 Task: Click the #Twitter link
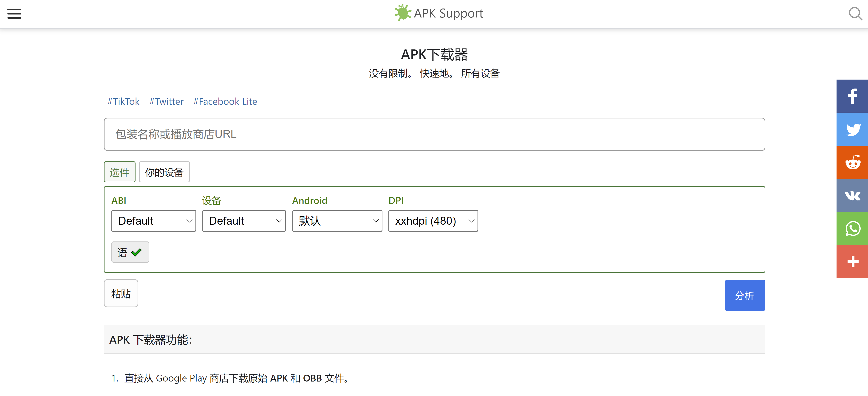click(166, 102)
